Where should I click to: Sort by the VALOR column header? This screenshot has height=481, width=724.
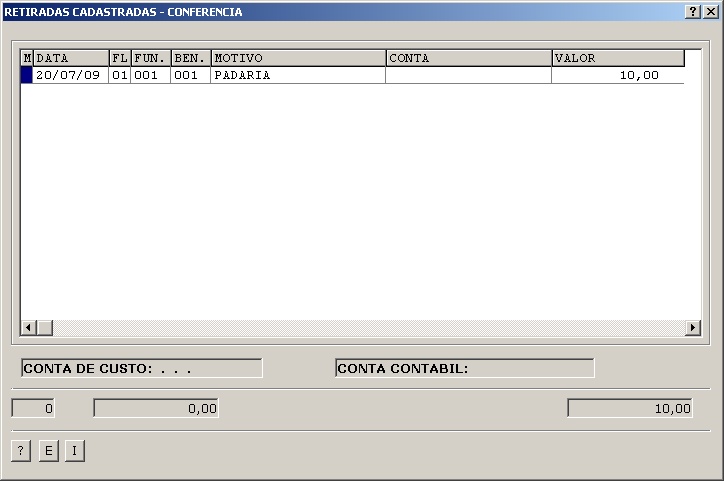pyautogui.click(x=617, y=58)
